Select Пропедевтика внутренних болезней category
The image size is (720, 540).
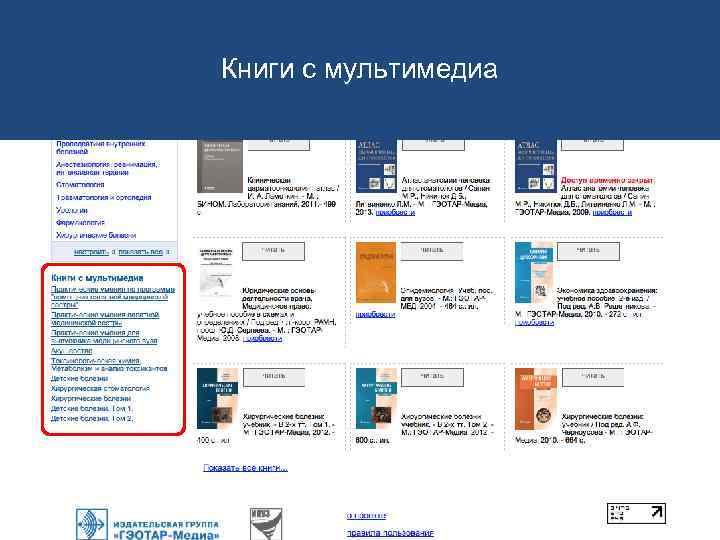(101, 147)
